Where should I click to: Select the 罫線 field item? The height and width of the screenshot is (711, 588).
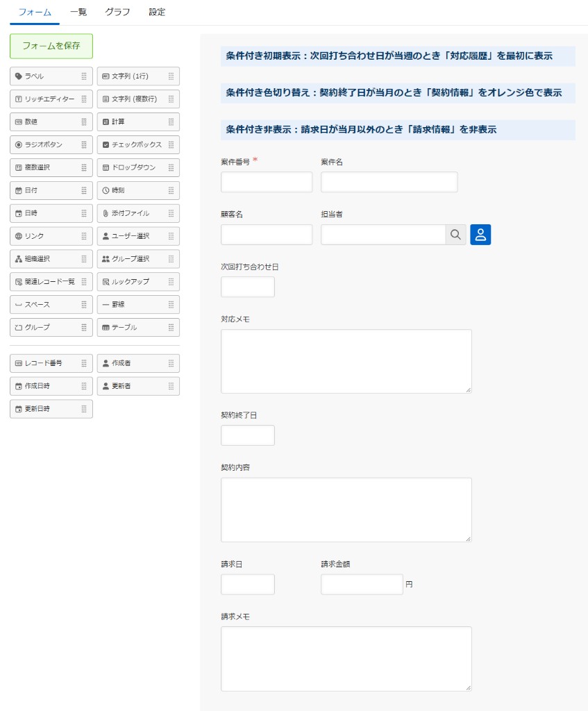click(x=138, y=305)
